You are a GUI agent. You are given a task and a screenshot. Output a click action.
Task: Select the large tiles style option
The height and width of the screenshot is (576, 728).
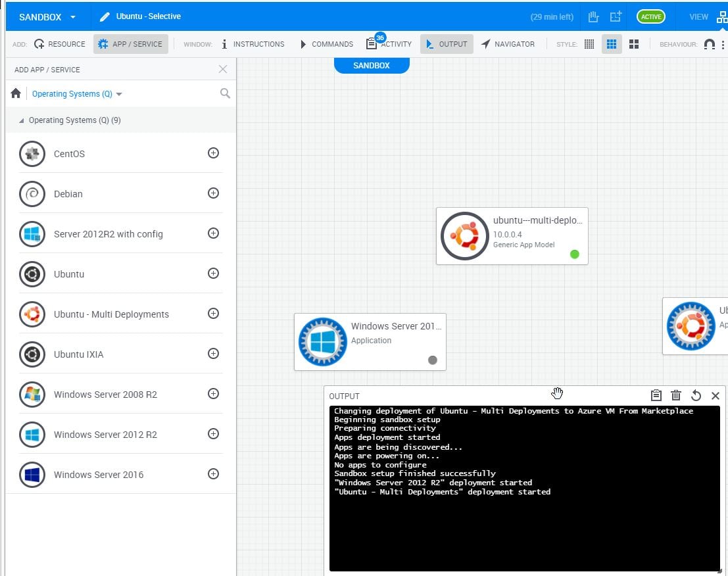pyautogui.click(x=634, y=43)
